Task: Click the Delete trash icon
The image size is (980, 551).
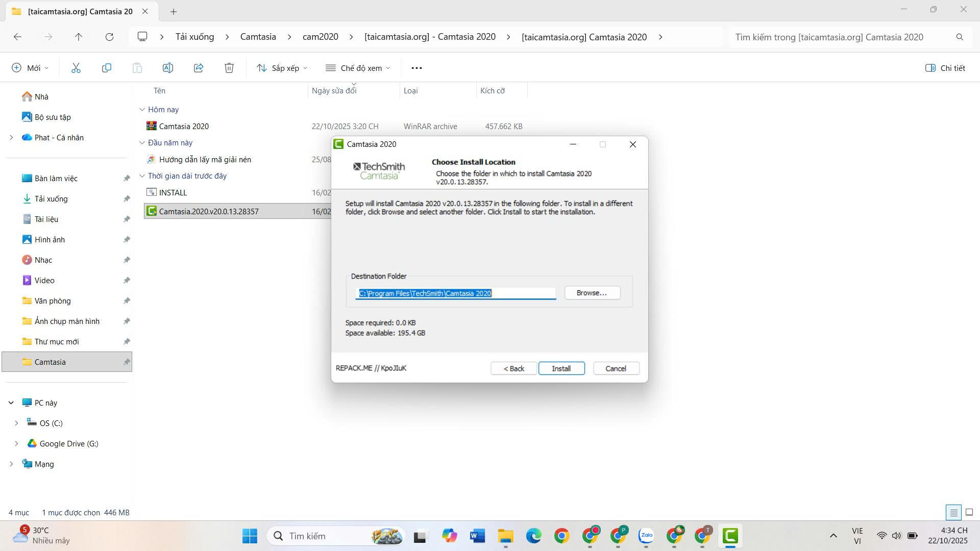Action: click(229, 68)
